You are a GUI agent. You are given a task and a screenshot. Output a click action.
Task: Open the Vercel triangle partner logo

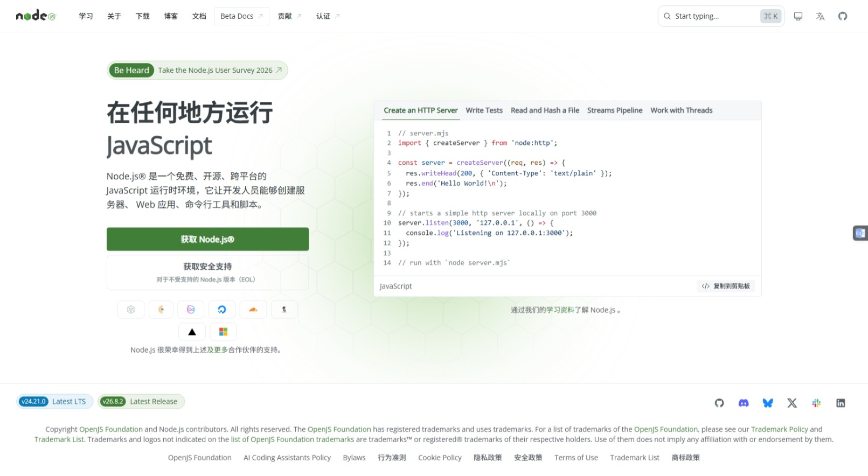192,332
